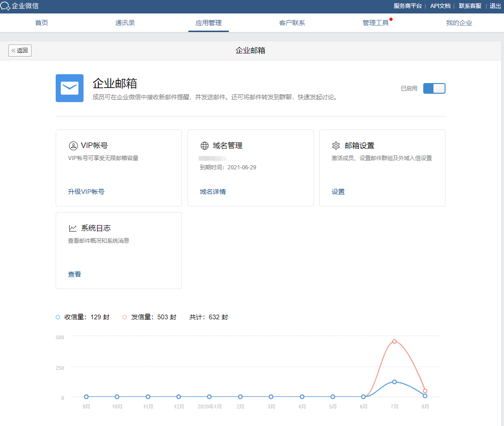This screenshot has width=504, height=426.
Task: Click the 域名管理 globe icon
Action: click(205, 146)
